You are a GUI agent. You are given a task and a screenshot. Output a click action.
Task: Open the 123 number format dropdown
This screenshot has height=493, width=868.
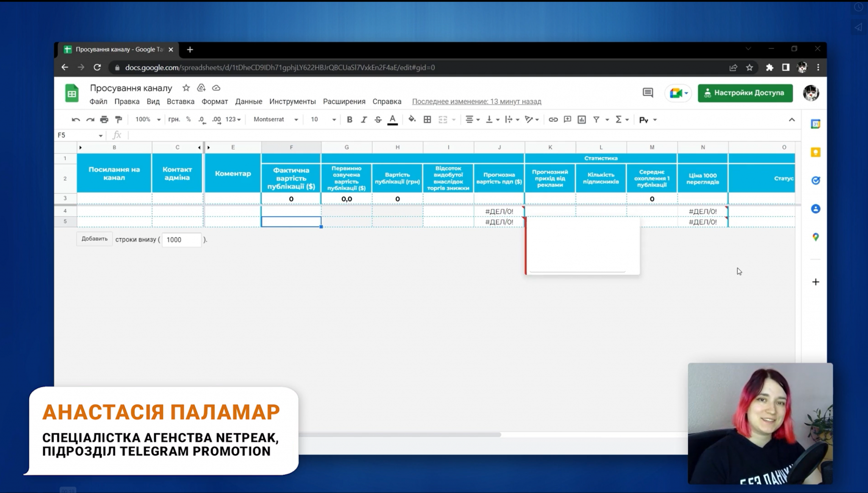tap(233, 120)
